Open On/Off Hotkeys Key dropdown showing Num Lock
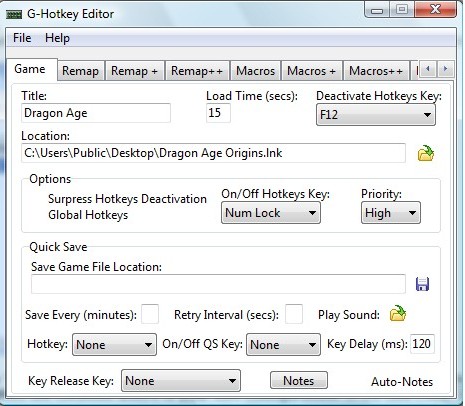Image resolution: width=465 pixels, height=406 pixels. 271,213
